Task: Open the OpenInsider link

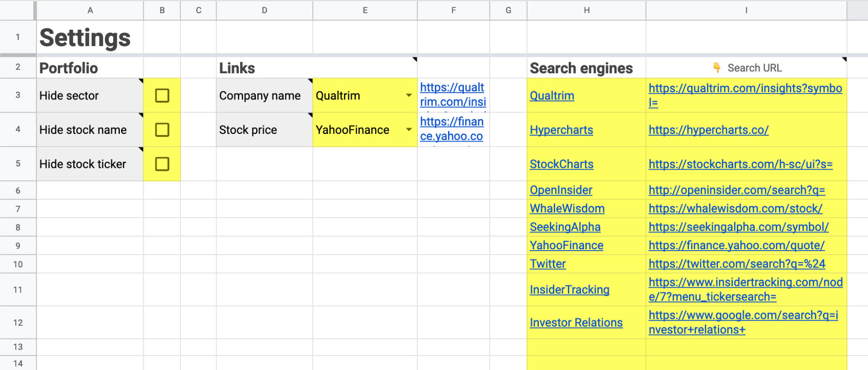Action: pos(561,190)
